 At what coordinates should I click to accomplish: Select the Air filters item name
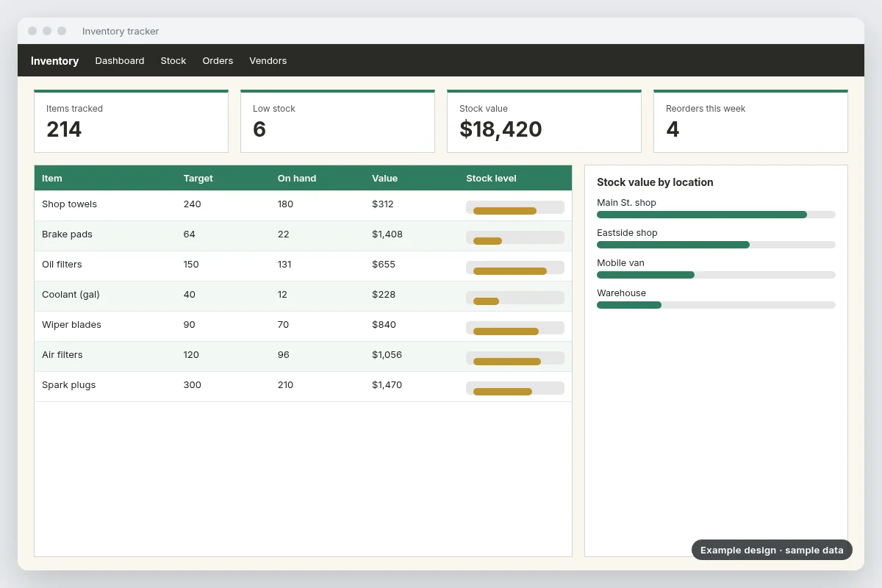pyautogui.click(x=62, y=355)
